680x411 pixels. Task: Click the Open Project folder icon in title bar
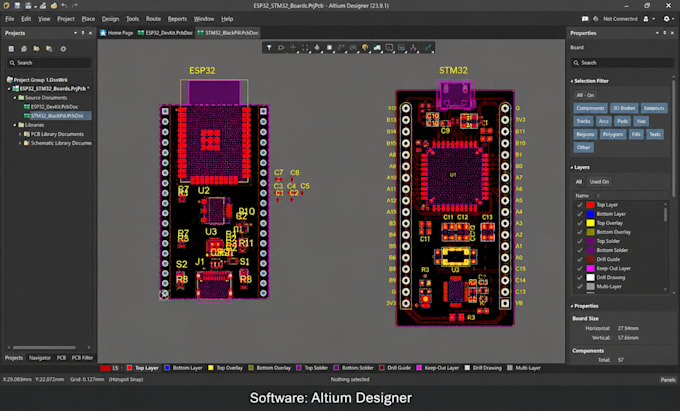[54, 6]
